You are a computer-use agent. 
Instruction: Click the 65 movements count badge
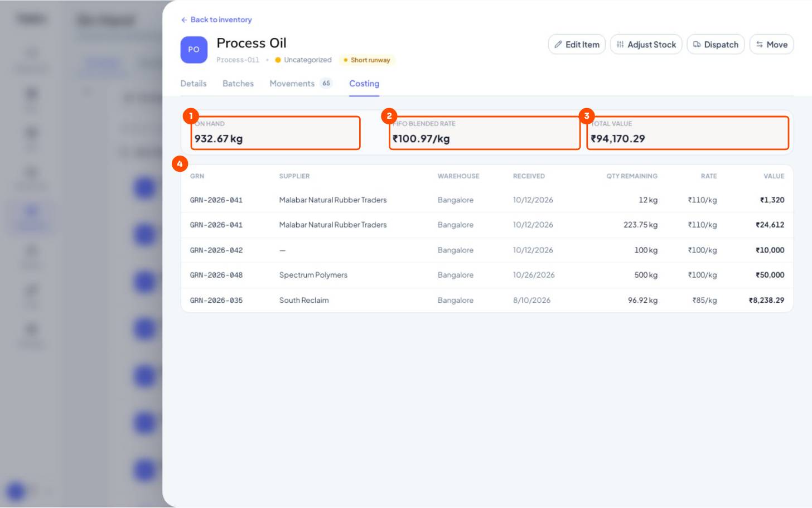pos(326,83)
